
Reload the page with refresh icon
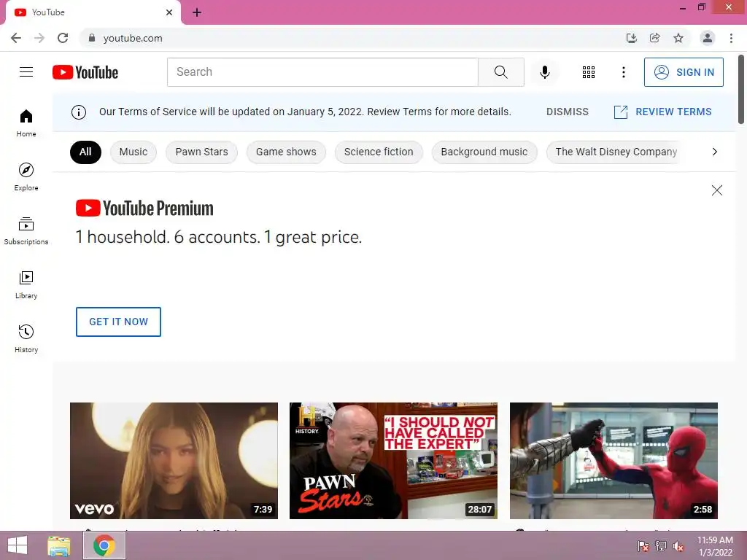(63, 38)
